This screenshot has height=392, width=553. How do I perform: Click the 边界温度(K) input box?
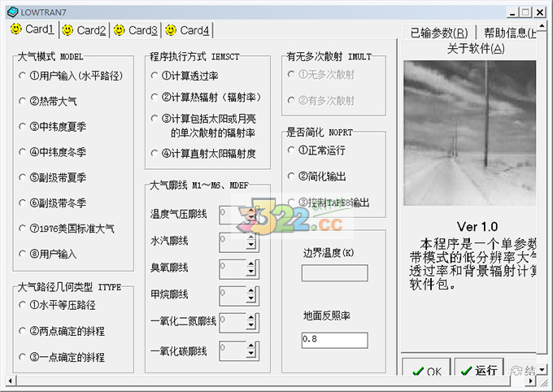pos(335,272)
